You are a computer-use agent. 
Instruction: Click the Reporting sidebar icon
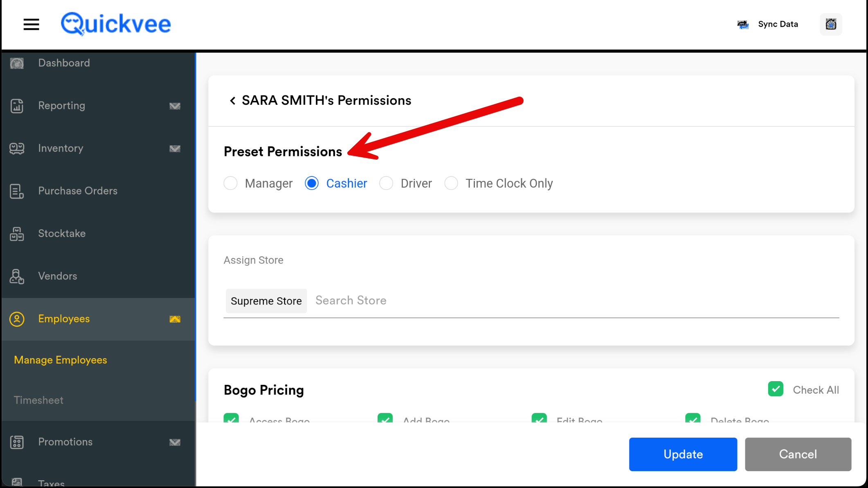point(17,106)
